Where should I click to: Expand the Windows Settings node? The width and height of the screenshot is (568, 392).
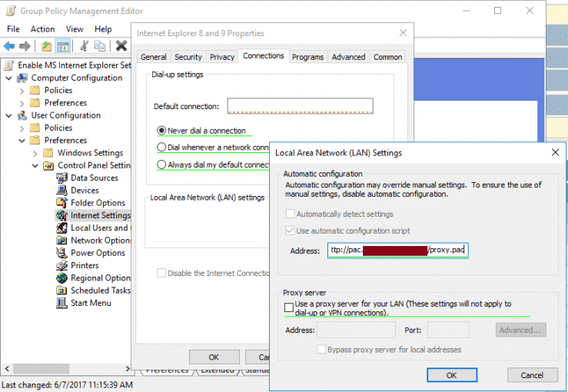35,153
